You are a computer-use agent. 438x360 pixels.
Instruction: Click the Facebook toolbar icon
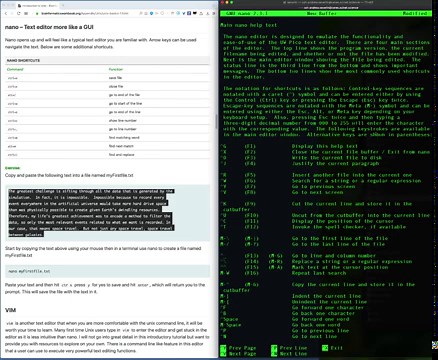coord(189,13)
